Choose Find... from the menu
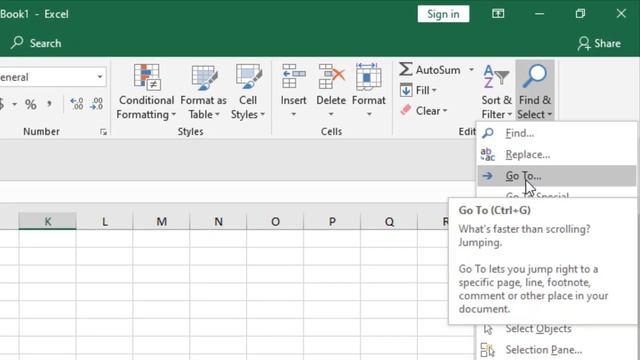The width and height of the screenshot is (640, 360). pyautogui.click(x=557, y=133)
